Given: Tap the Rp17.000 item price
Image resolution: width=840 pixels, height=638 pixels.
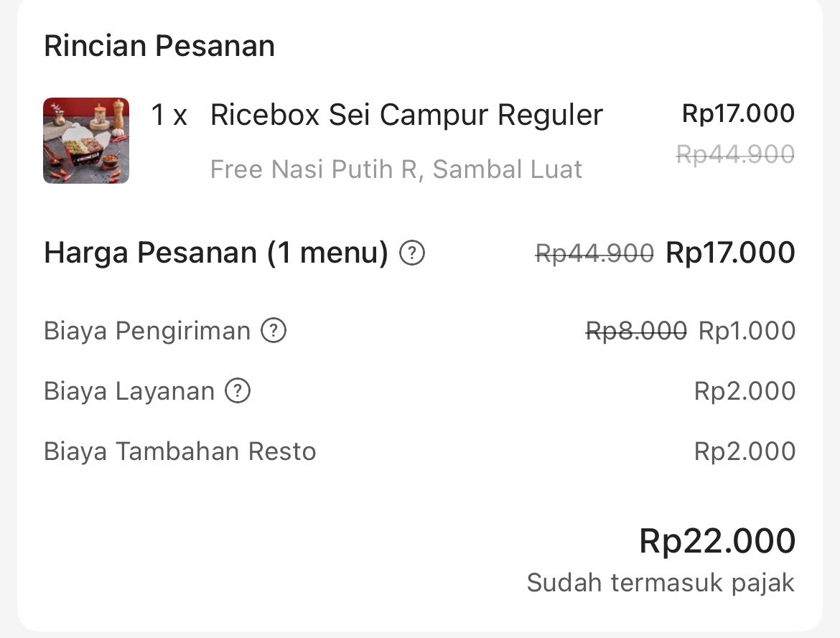Looking at the screenshot, I should point(738,113).
